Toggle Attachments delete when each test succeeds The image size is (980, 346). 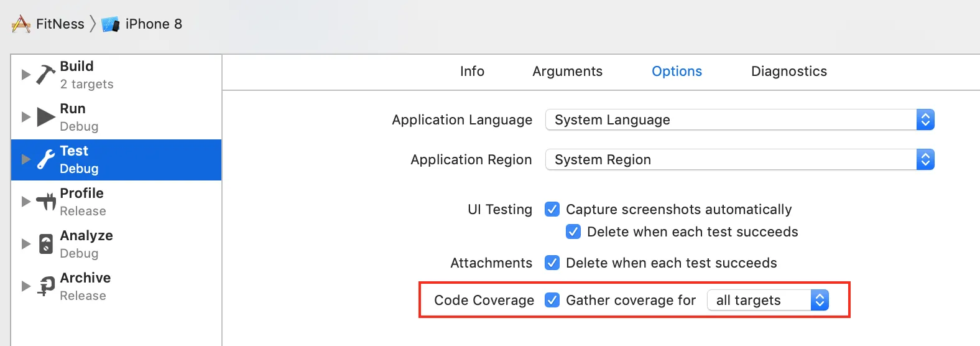pos(552,263)
